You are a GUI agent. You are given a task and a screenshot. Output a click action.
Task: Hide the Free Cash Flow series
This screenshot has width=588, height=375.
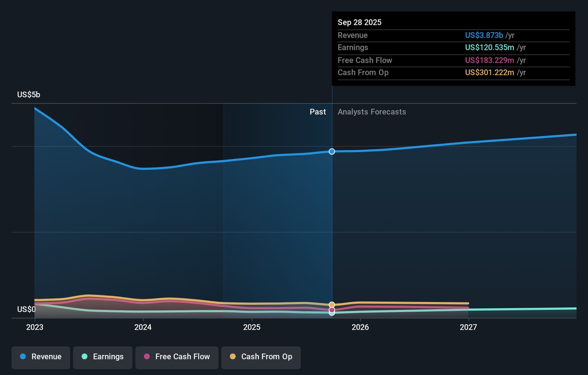click(x=177, y=357)
